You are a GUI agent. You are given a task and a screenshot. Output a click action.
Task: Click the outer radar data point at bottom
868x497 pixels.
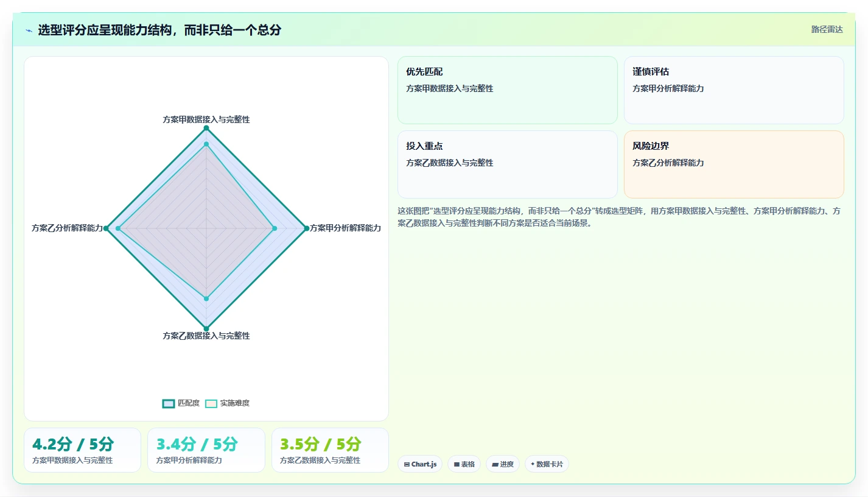coord(206,329)
